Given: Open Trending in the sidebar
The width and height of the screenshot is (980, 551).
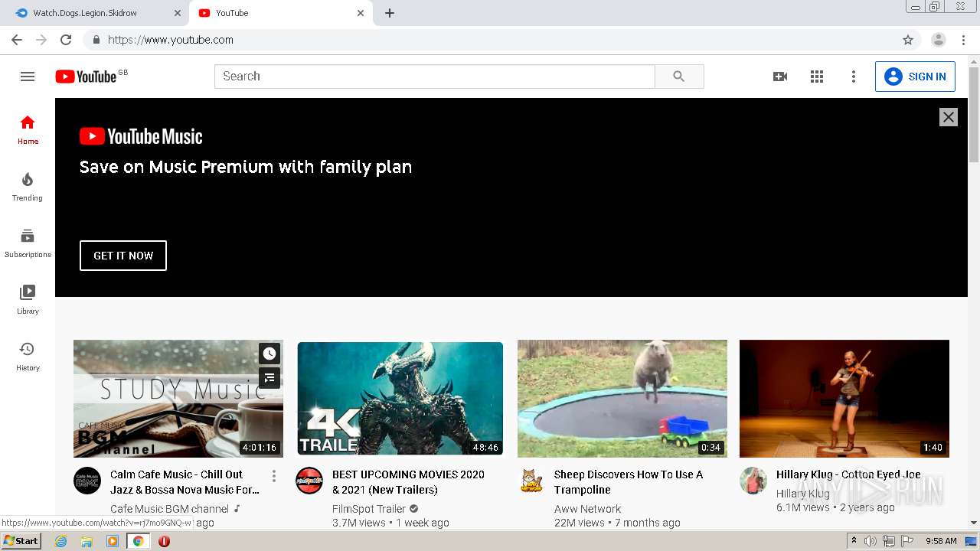Looking at the screenshot, I should click(x=28, y=186).
